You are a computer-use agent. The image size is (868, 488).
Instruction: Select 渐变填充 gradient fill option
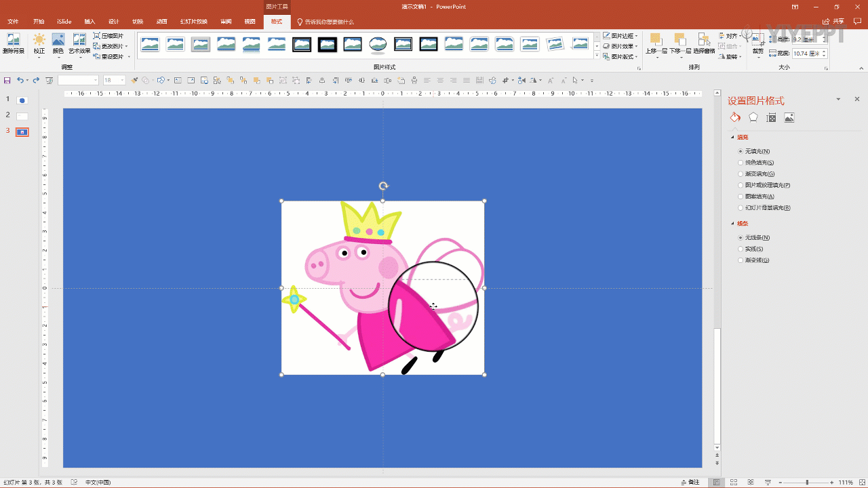741,174
